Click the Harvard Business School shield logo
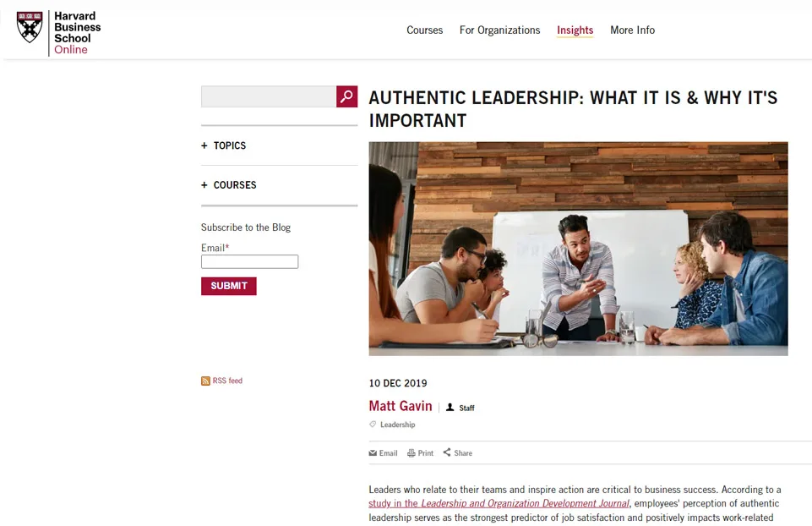Image resolution: width=812 pixels, height=526 pixels. (x=30, y=27)
